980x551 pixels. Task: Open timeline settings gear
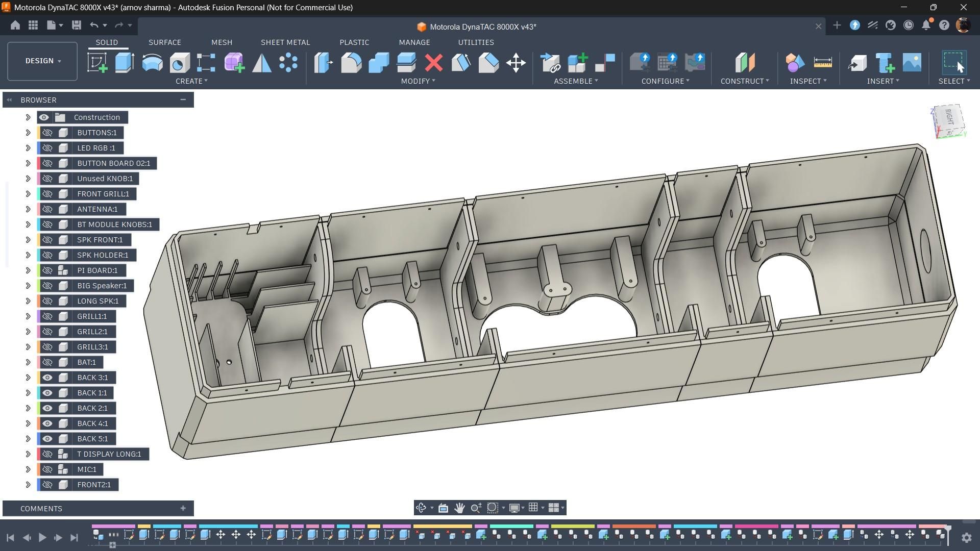click(966, 537)
